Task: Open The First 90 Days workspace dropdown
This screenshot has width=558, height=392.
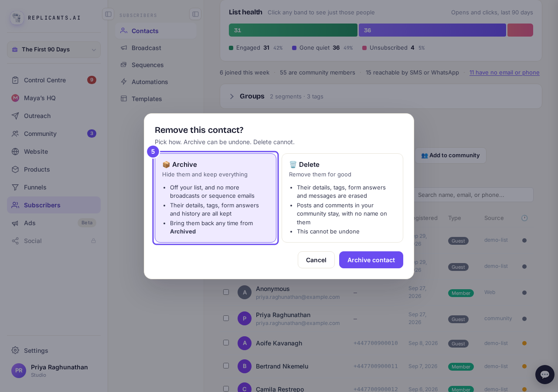Action: [54, 50]
